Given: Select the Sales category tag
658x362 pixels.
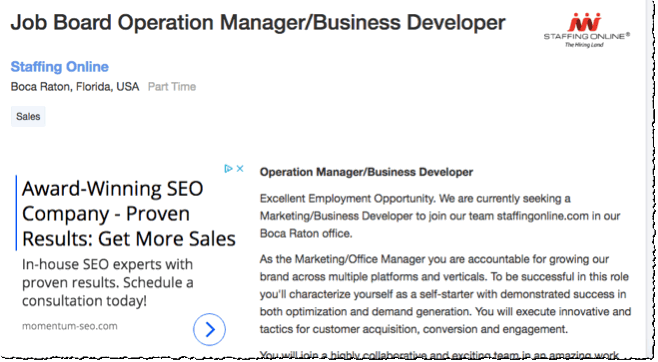Looking at the screenshot, I should tap(28, 116).
